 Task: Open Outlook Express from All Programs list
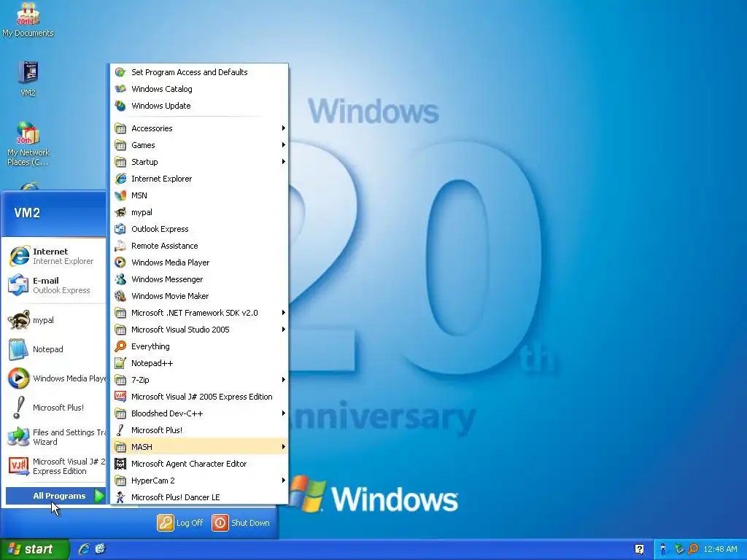point(199,229)
